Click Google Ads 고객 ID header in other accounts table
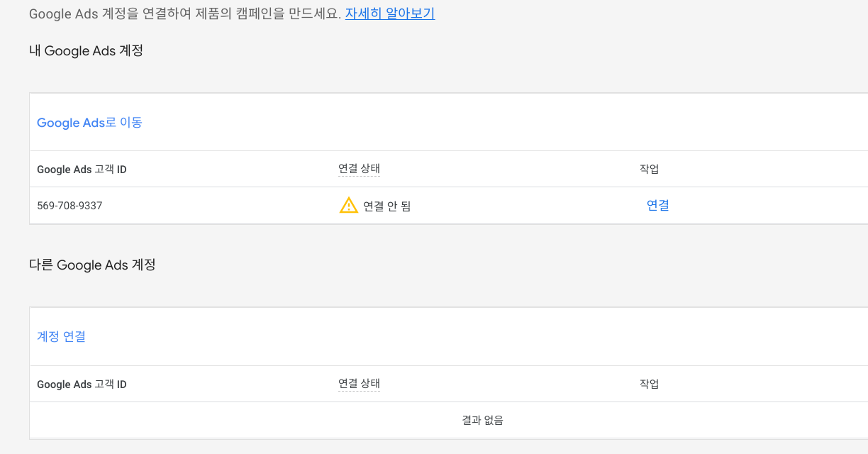 coord(82,384)
